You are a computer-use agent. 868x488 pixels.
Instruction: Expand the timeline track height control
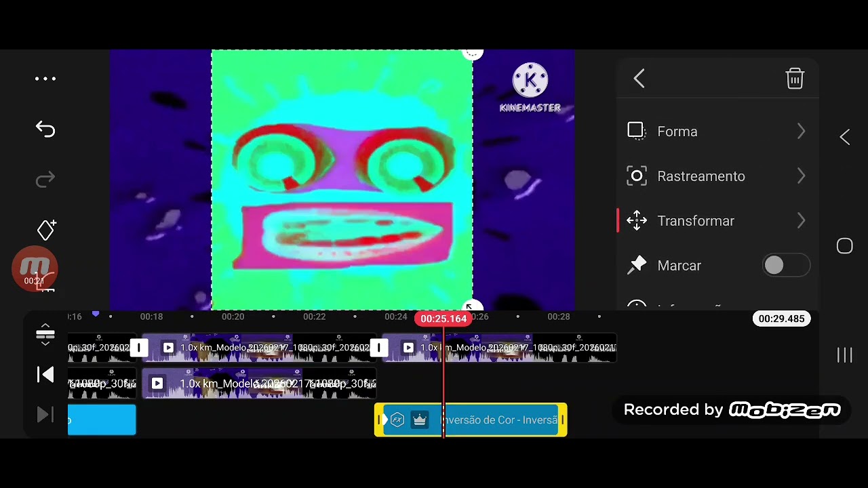point(45,334)
